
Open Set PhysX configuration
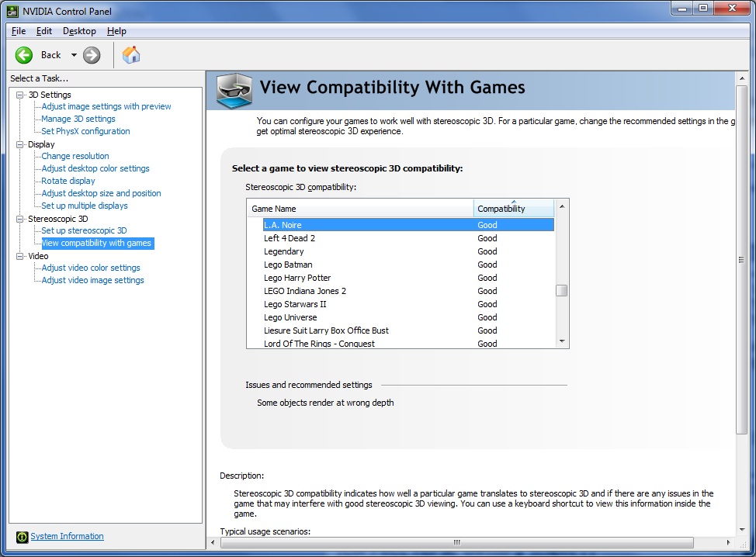pos(85,131)
